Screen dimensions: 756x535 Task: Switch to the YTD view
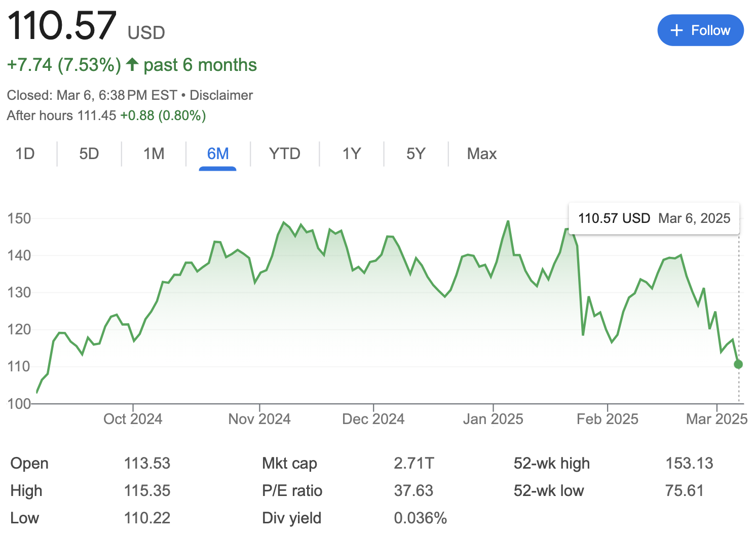tap(285, 154)
